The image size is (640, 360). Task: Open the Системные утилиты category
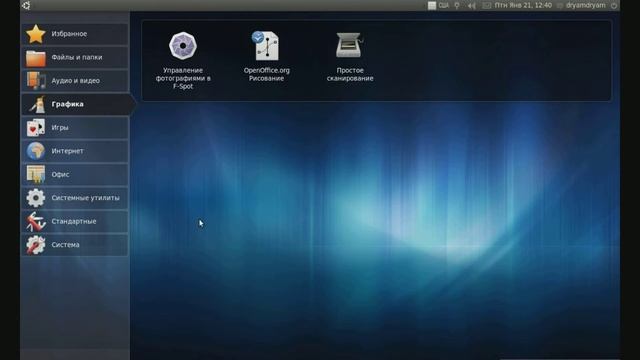[x=75, y=198]
